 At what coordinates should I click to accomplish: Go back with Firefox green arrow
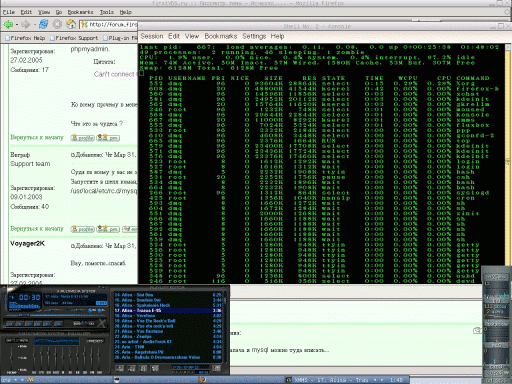(8, 24)
